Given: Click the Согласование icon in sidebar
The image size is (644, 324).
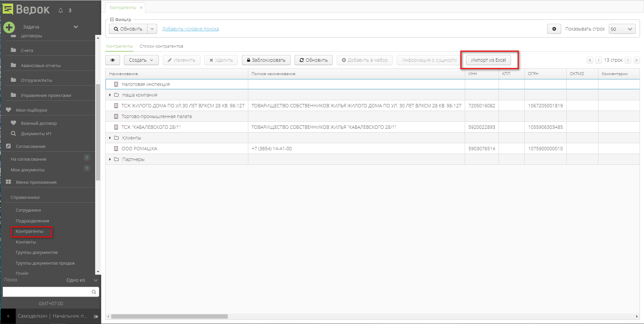Looking at the screenshot, I should point(8,146).
